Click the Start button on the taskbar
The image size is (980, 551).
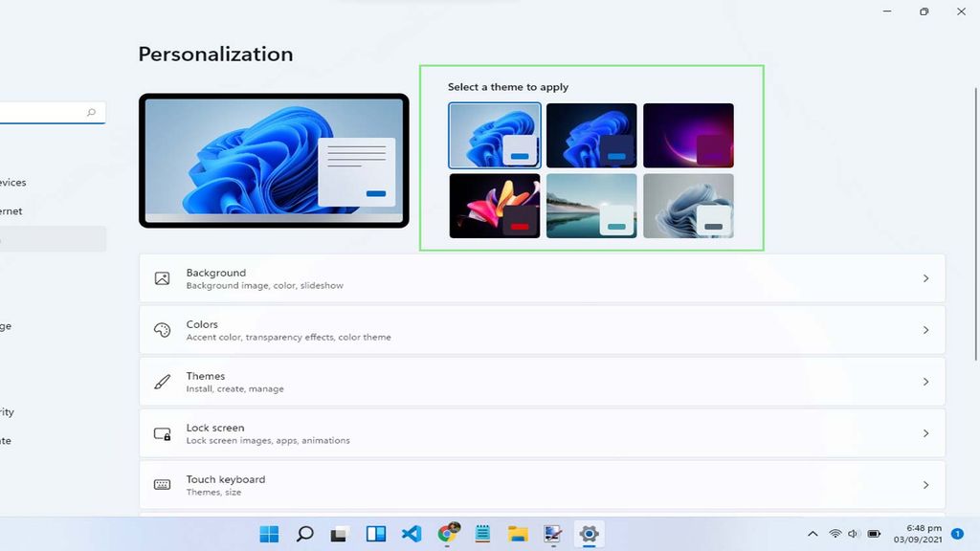click(269, 534)
